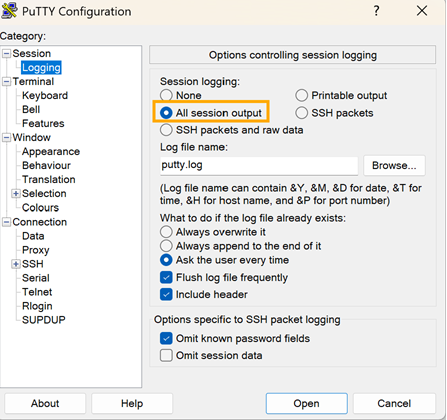Collapse the Terminal category node

click(6, 82)
